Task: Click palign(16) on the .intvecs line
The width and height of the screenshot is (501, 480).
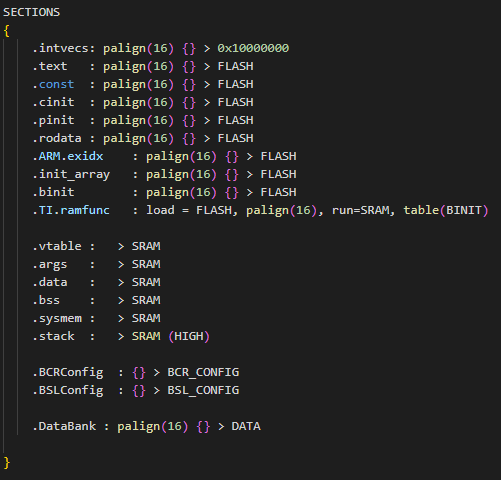Action: 138,48
